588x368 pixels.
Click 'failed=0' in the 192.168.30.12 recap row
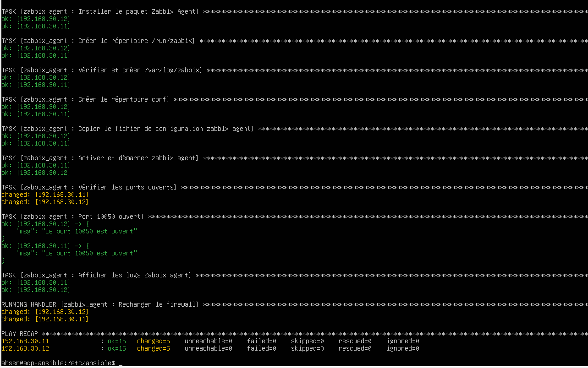click(x=262, y=348)
